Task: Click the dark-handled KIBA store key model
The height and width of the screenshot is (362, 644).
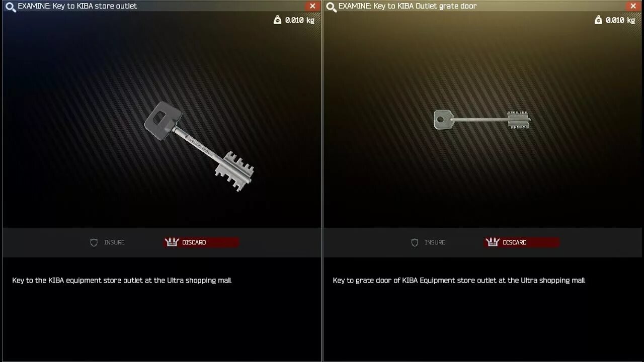Action: click(x=199, y=146)
